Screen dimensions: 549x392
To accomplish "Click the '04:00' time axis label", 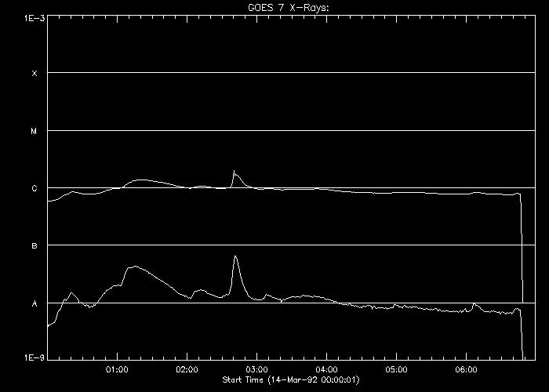I will 327,369.
